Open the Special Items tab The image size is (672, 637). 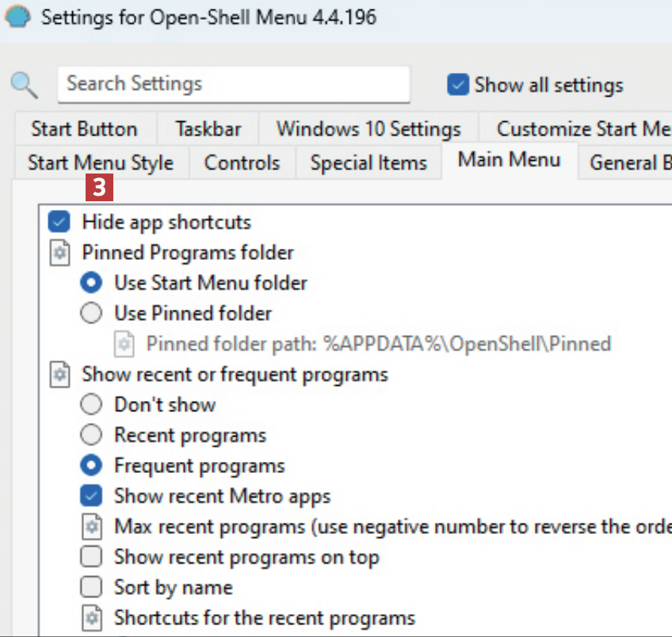click(x=368, y=163)
